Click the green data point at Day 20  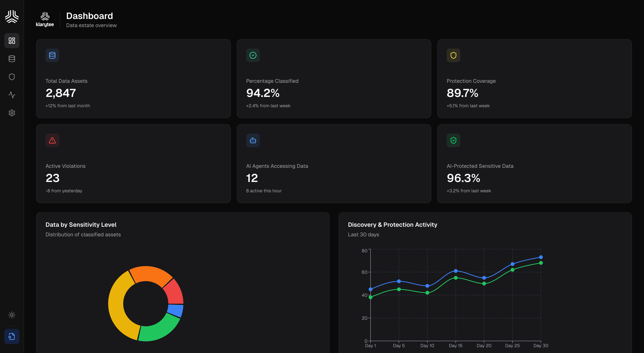click(x=484, y=284)
